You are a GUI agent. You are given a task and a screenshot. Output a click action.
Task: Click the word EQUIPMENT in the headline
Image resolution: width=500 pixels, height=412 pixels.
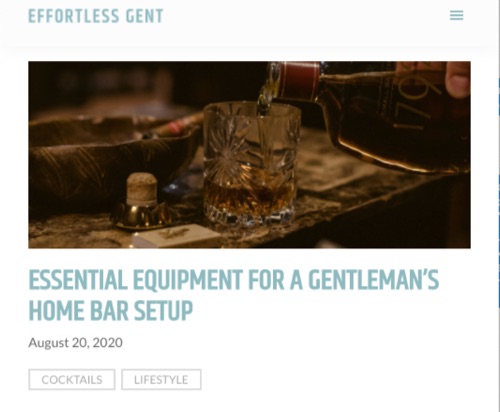click(x=188, y=279)
